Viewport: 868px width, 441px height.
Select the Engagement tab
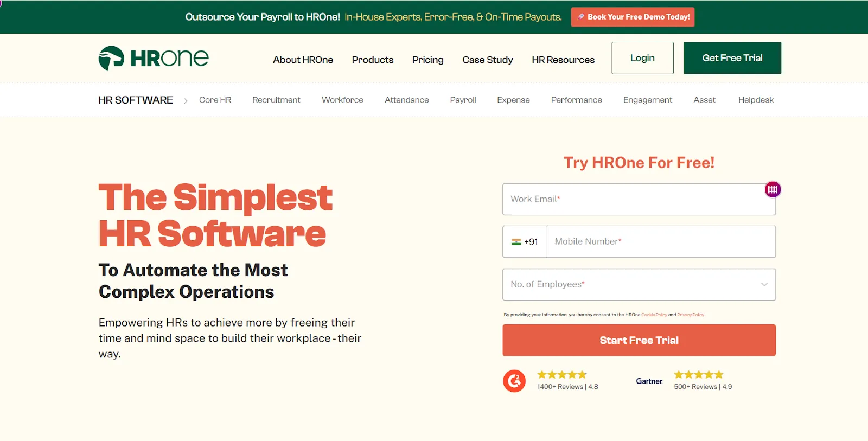pyautogui.click(x=648, y=100)
